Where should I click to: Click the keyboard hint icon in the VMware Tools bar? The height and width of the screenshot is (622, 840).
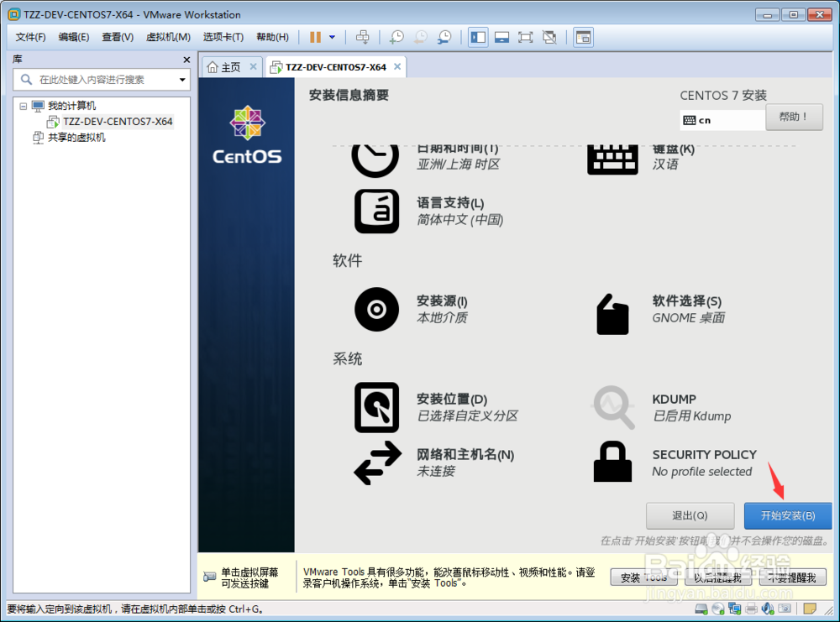click(209, 577)
